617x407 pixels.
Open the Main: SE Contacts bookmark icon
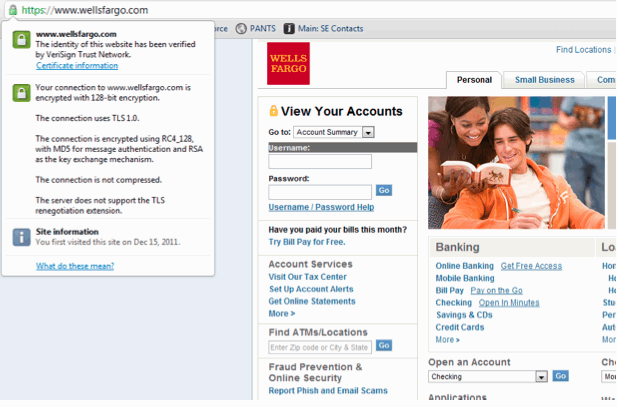coord(289,28)
